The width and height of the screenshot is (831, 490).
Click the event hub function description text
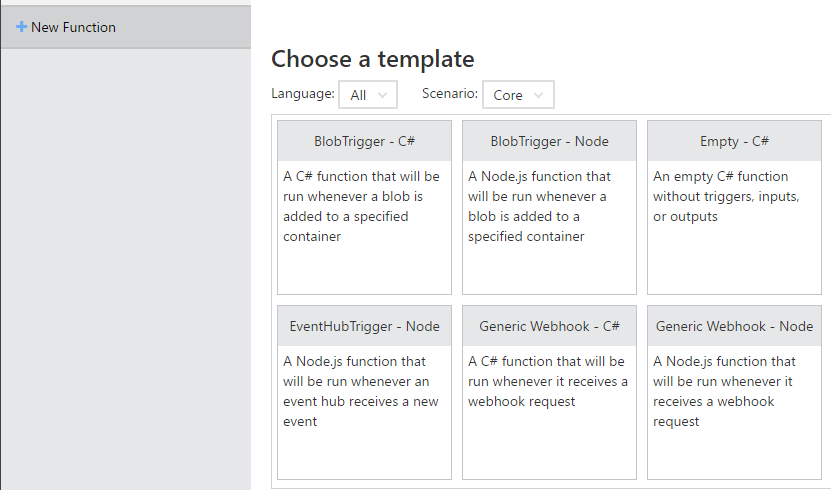[355, 391]
